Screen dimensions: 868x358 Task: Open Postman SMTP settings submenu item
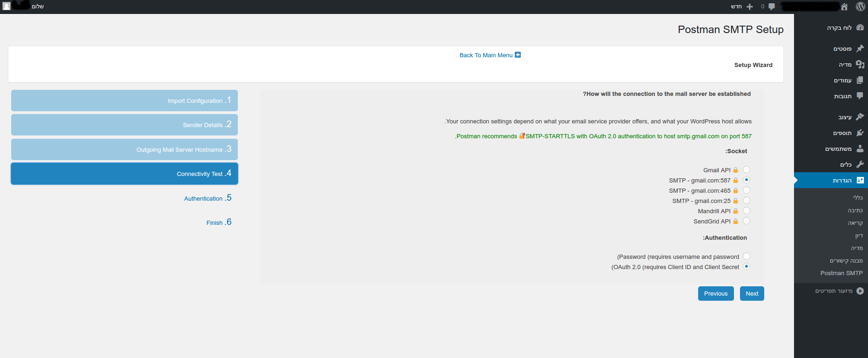tap(841, 273)
